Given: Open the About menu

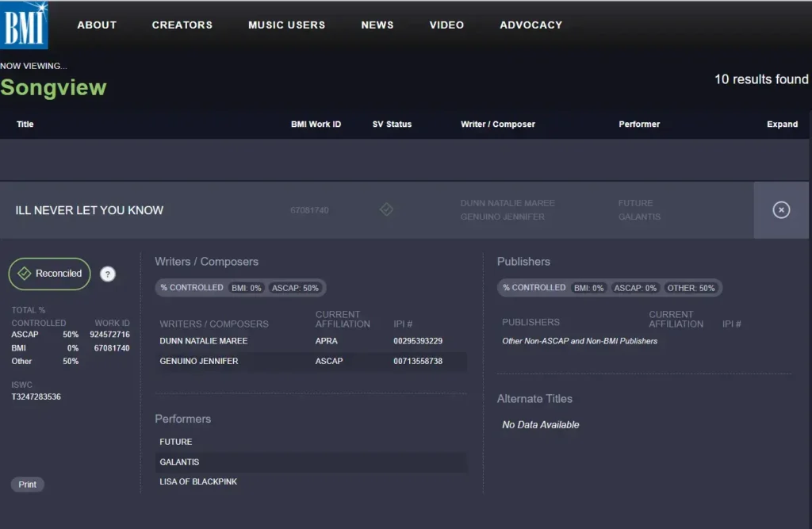Looking at the screenshot, I should 97,25.
